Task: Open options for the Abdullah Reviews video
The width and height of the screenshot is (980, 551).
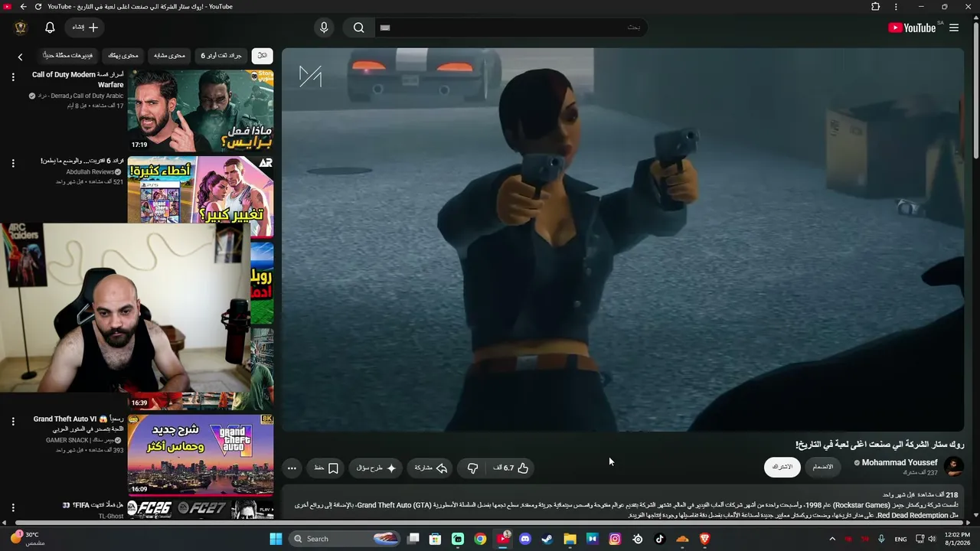Action: [x=13, y=164]
